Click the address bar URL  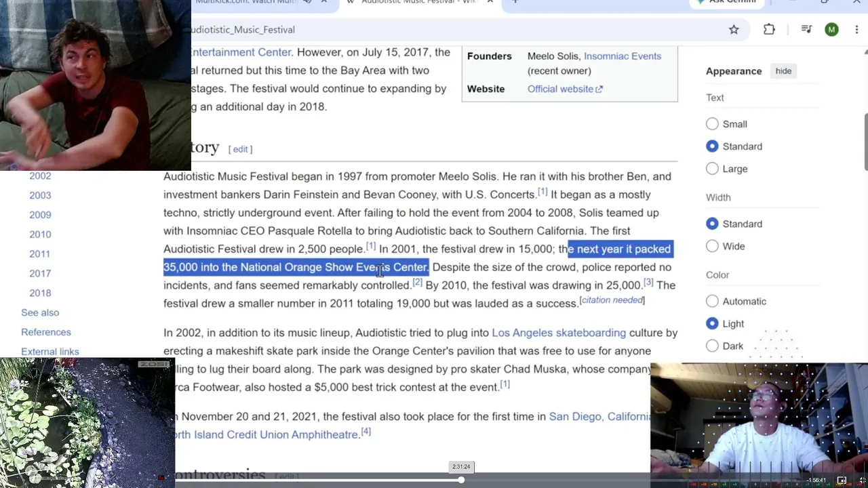coord(243,30)
